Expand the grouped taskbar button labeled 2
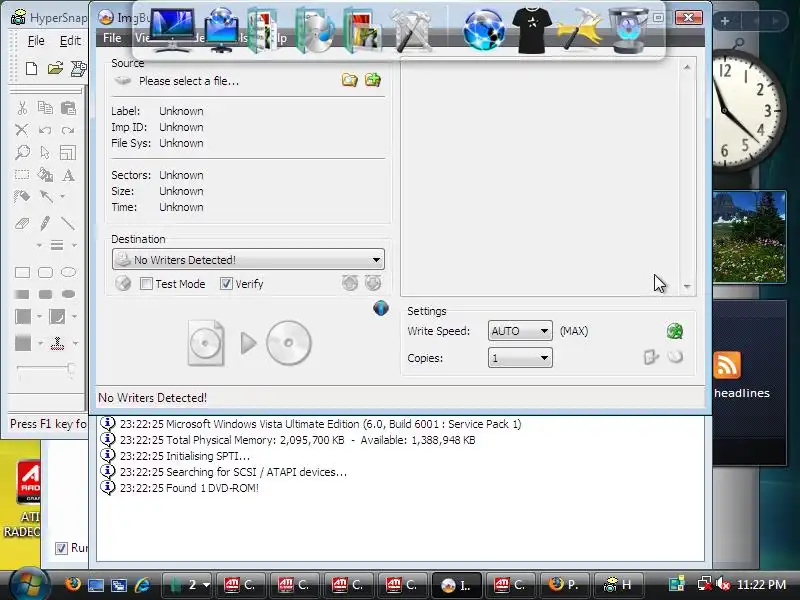The height and width of the screenshot is (600, 800). click(x=187, y=584)
